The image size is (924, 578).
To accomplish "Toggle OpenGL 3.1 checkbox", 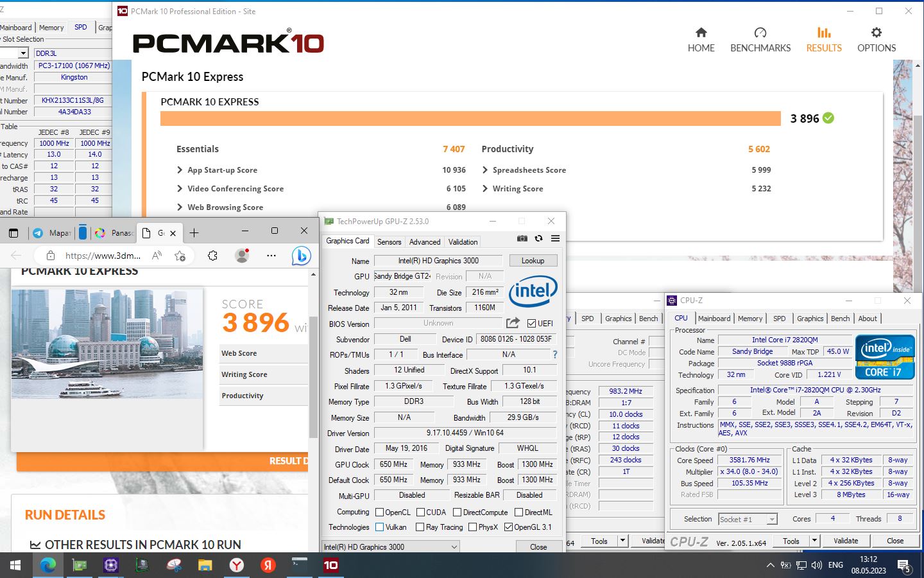I will 508,527.
